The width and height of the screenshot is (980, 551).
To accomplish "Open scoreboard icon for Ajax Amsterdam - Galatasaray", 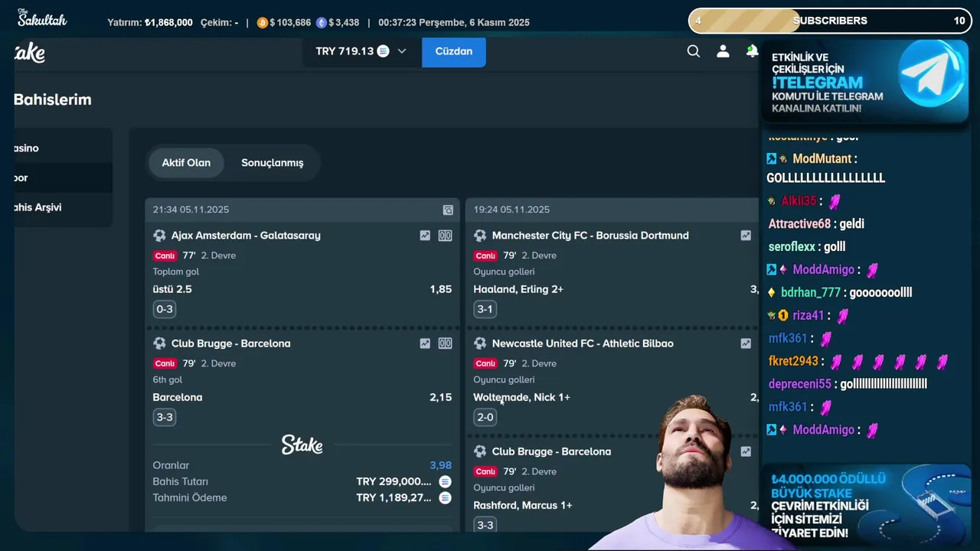I will pos(445,236).
